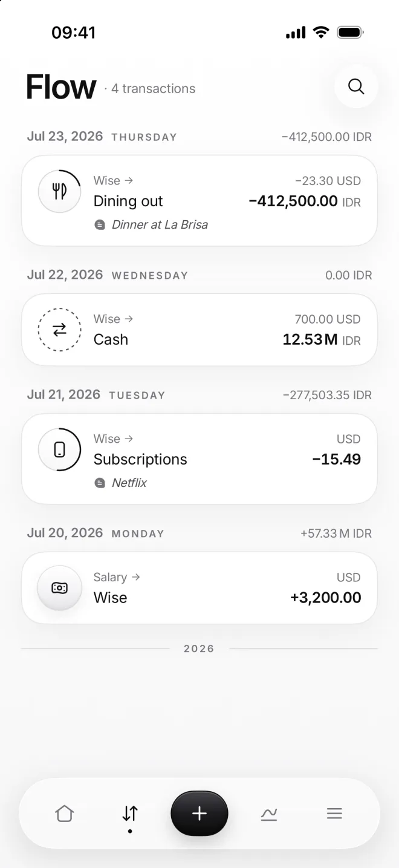Add a new transaction with plus button
The width and height of the screenshot is (399, 868).
pos(199,814)
